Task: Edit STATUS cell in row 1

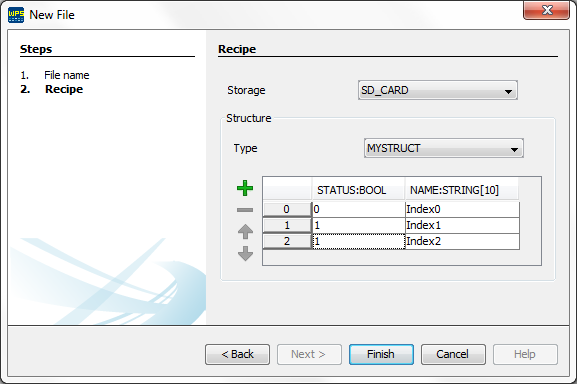Action: (x=358, y=225)
